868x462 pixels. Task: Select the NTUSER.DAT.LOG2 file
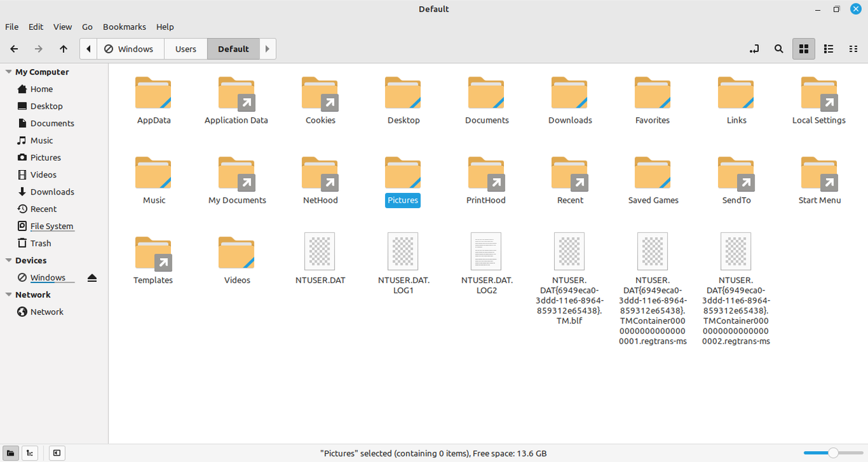click(x=487, y=264)
